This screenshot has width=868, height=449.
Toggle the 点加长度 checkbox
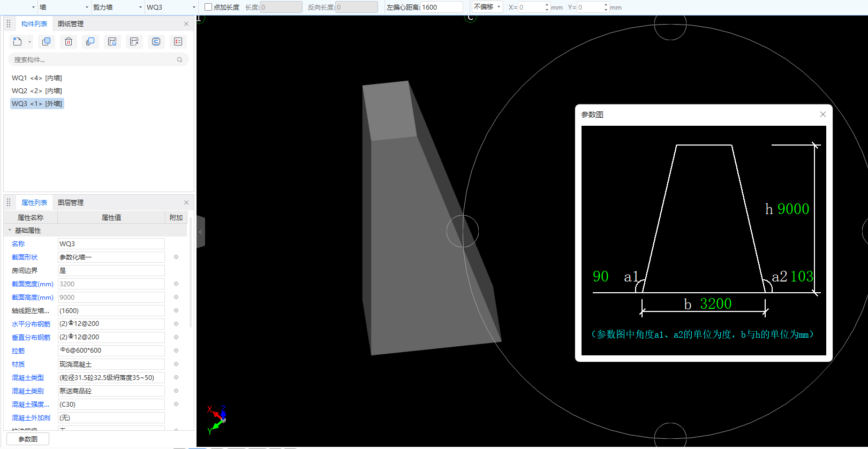(208, 7)
